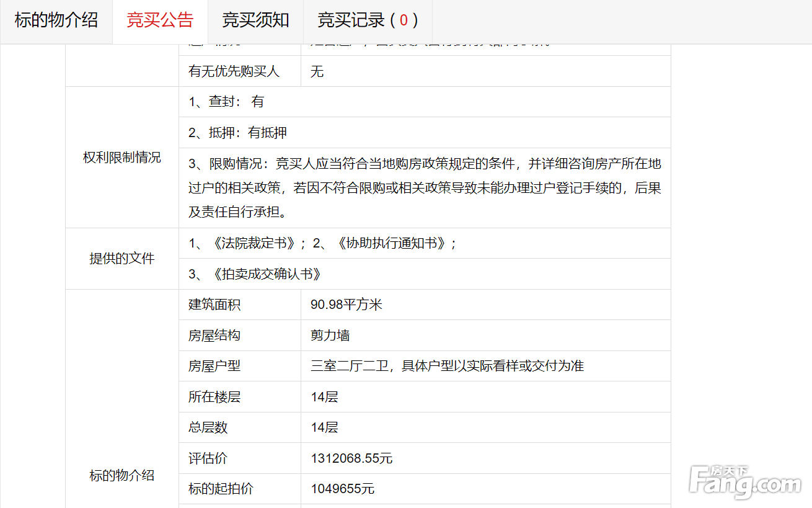Image resolution: width=812 pixels, height=508 pixels.
Task: Click the 剪力墙 structure value
Action: 330,336
